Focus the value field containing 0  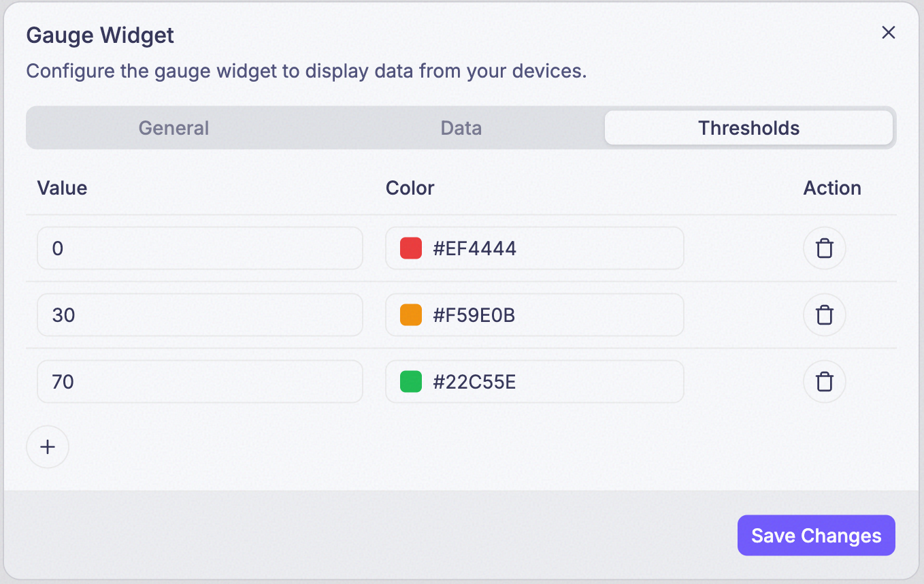click(x=200, y=248)
